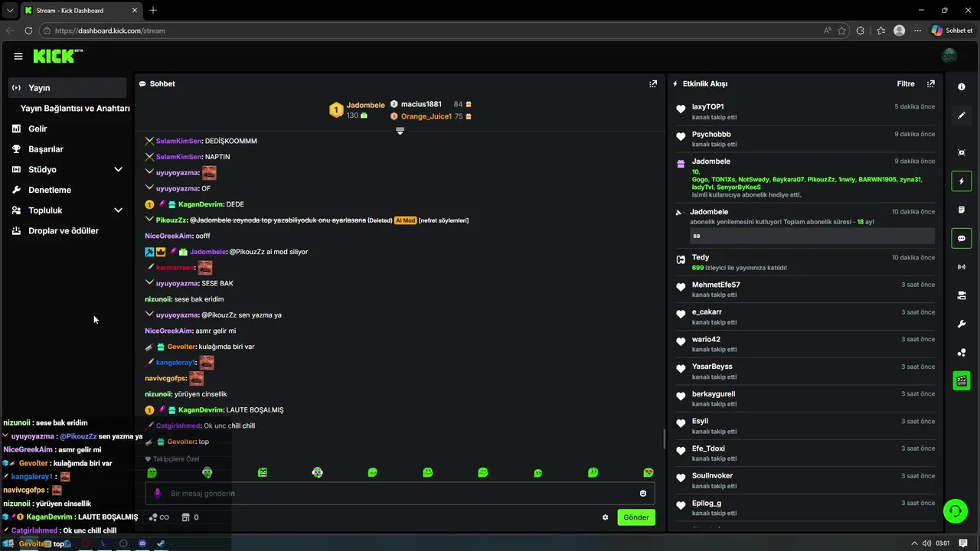Expand the gifter leaderboard arrow
Viewport: 980px width, 551px height.
click(400, 131)
